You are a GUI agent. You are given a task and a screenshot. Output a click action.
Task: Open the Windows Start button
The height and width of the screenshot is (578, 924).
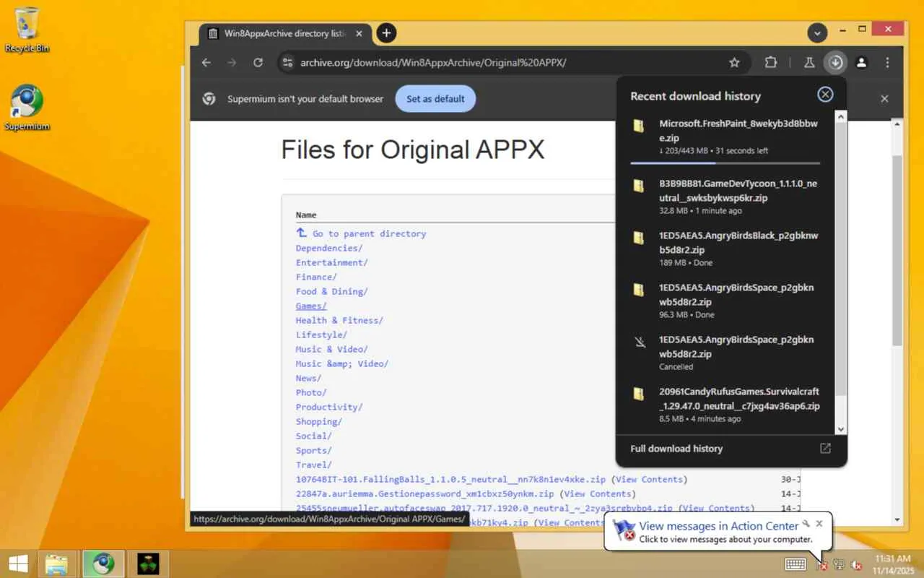point(19,564)
